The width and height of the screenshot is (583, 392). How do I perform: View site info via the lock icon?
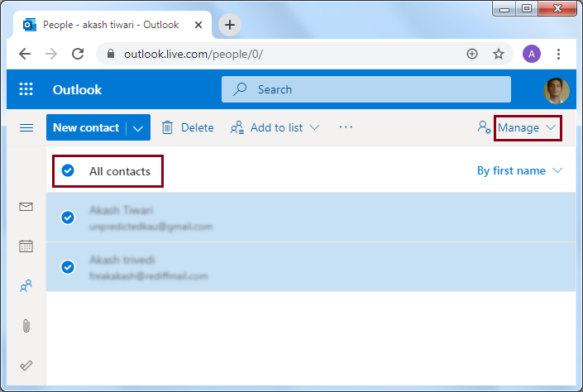pos(111,54)
